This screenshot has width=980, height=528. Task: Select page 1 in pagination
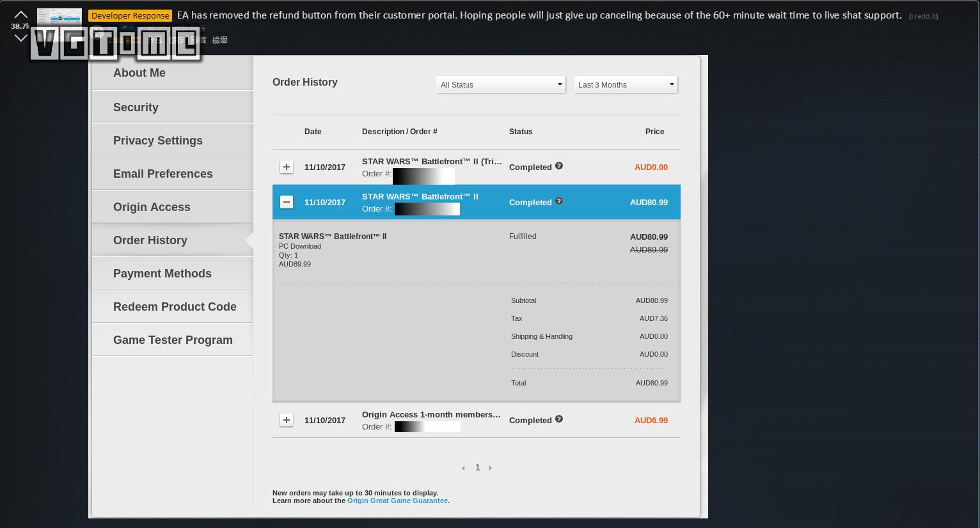pos(477,467)
